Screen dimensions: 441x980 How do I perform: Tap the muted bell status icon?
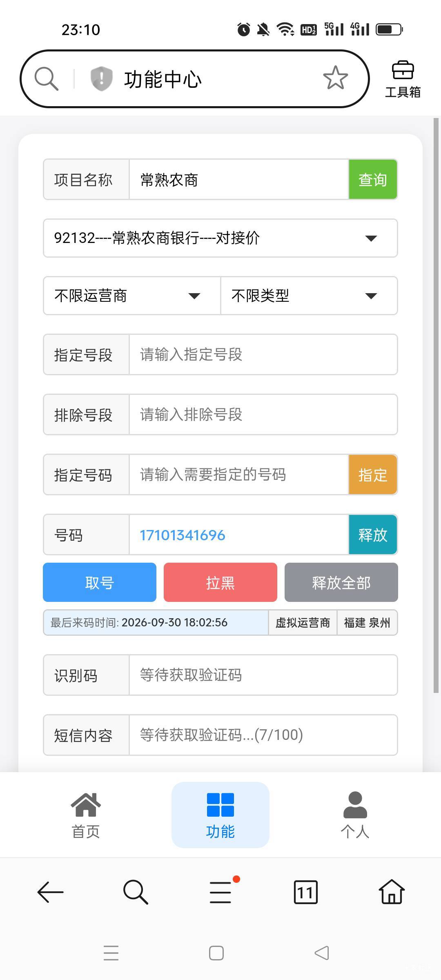[263, 29]
